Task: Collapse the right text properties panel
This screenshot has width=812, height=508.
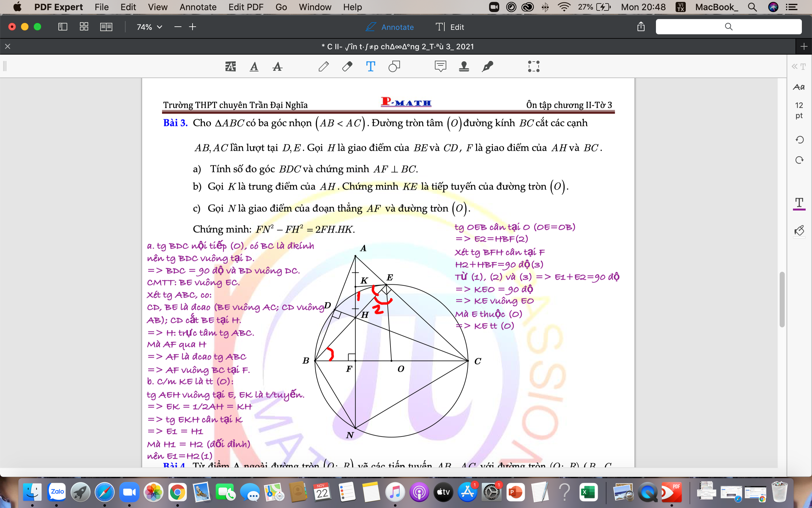Action: pyautogui.click(x=799, y=67)
